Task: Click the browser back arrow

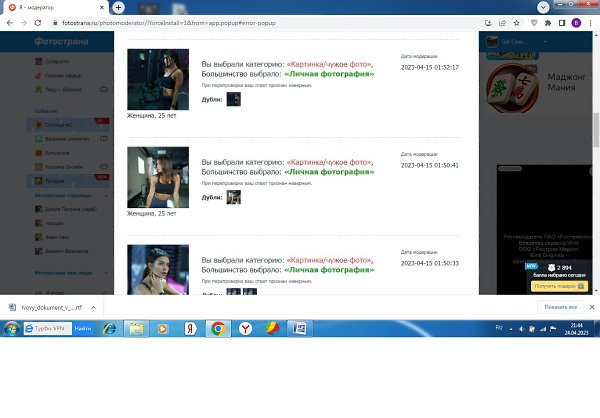Action: tap(9, 22)
